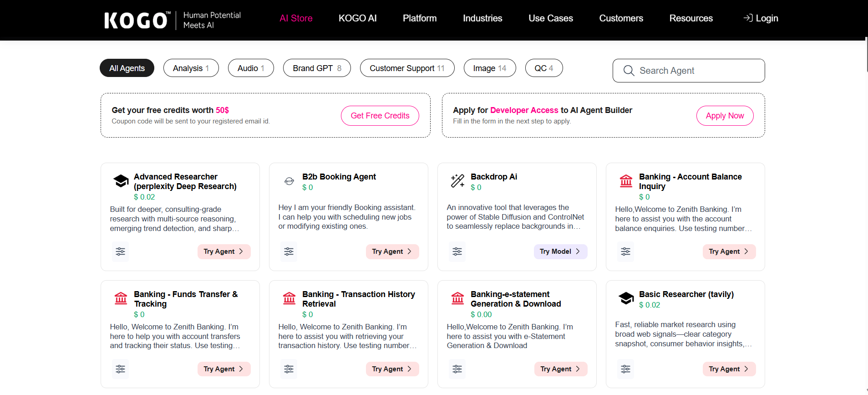Open the Use Cases menu

[551, 18]
